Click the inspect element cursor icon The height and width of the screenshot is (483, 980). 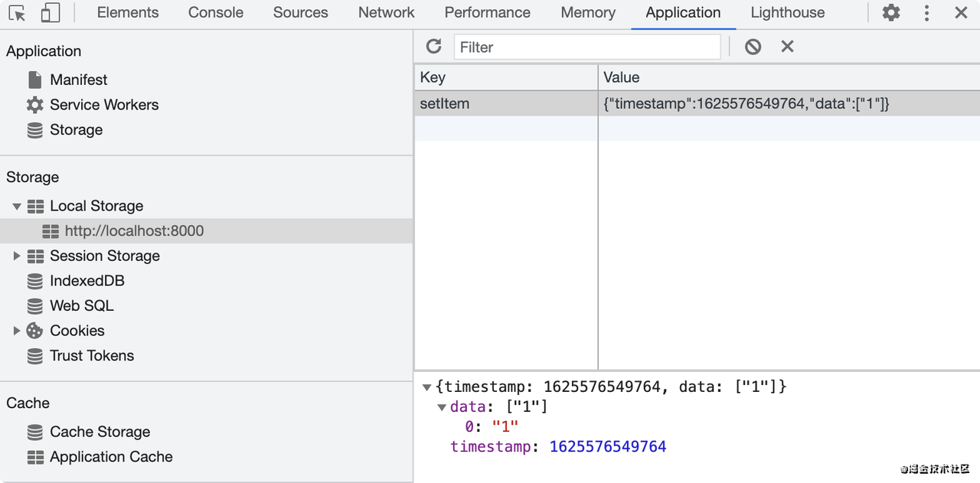tap(17, 13)
